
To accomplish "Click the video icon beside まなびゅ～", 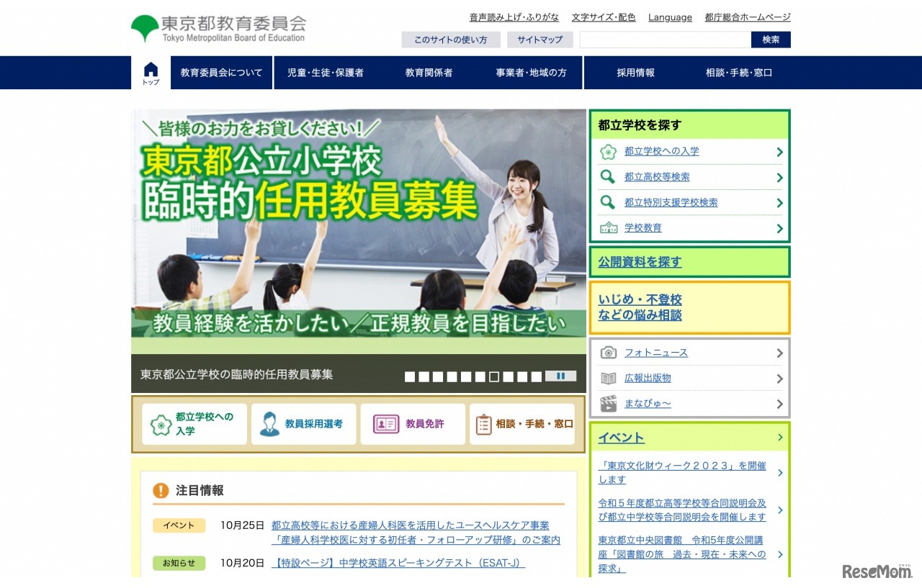I will click(608, 404).
